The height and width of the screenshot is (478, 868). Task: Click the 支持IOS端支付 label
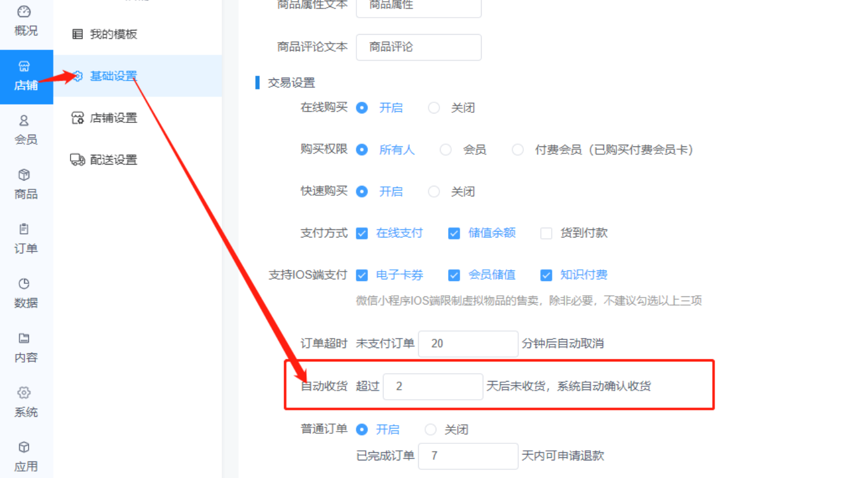pos(308,275)
